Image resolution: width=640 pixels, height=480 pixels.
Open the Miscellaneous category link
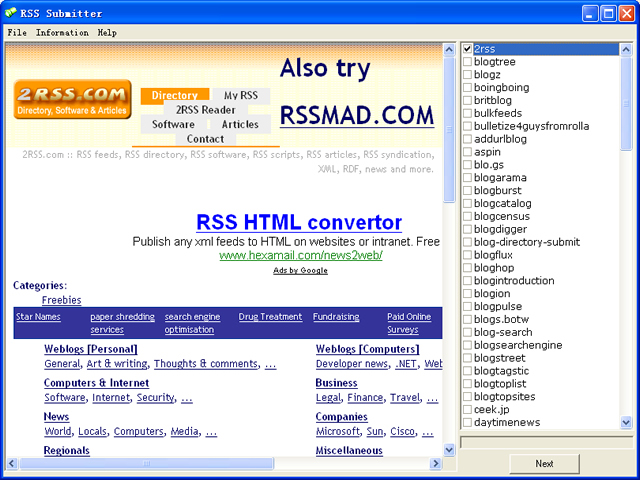[x=349, y=451]
